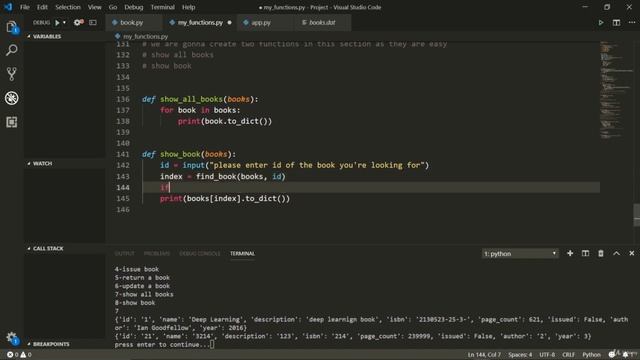Image resolution: width=640 pixels, height=360 pixels.
Task: Kill the terminal with trash icon
Action: pos(601,253)
